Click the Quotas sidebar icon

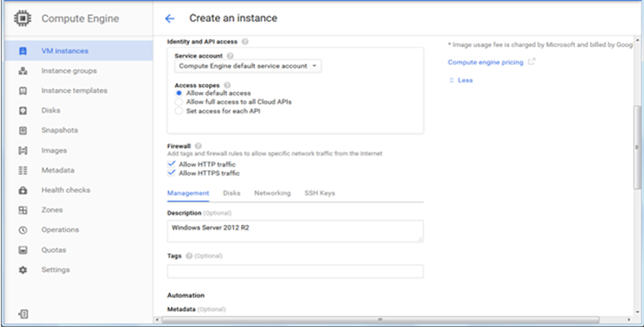tap(23, 250)
